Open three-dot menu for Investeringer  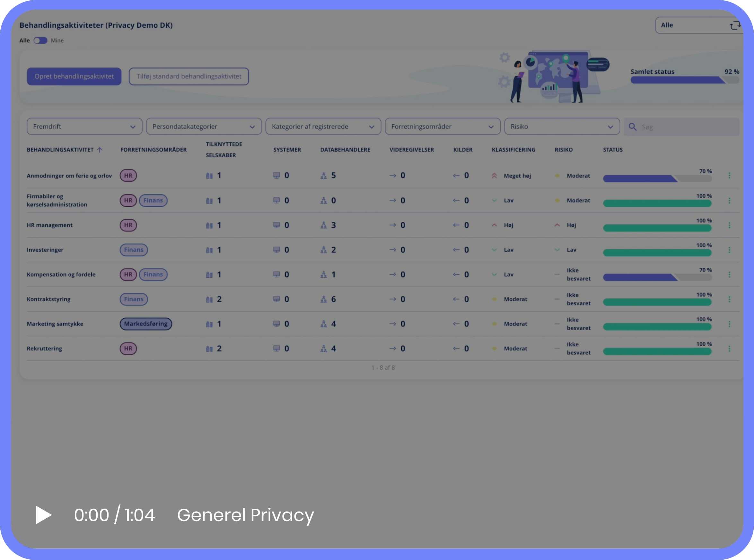729,250
